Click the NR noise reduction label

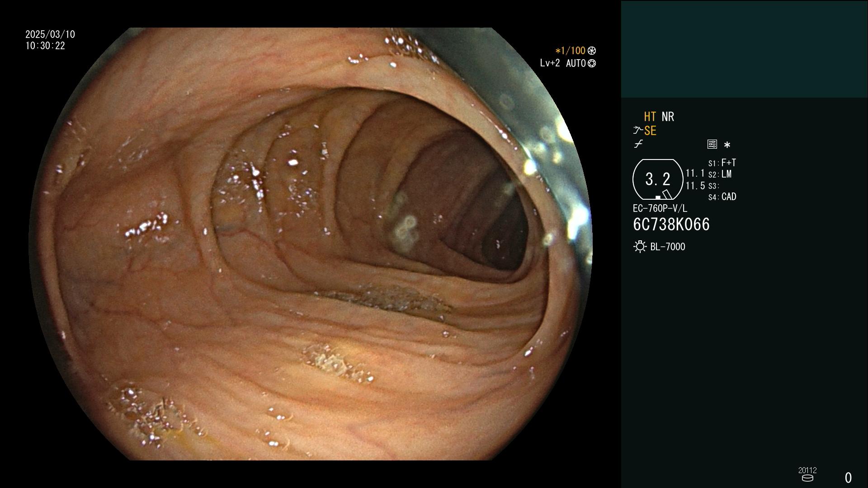[668, 117]
